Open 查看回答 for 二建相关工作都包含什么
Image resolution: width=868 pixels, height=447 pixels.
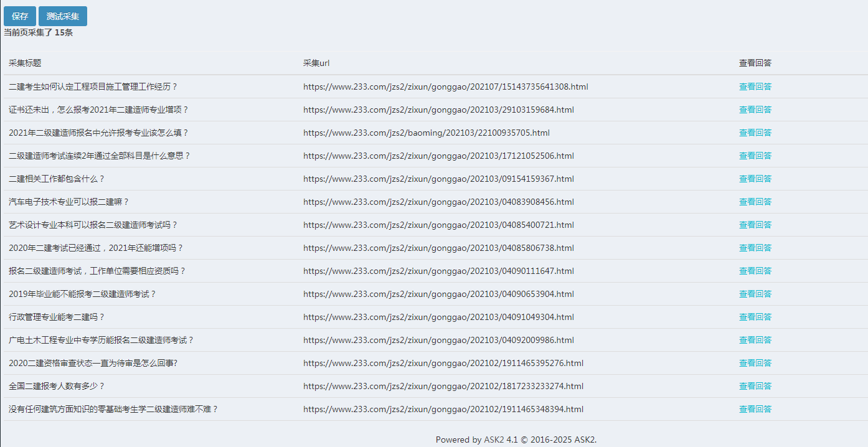(755, 179)
